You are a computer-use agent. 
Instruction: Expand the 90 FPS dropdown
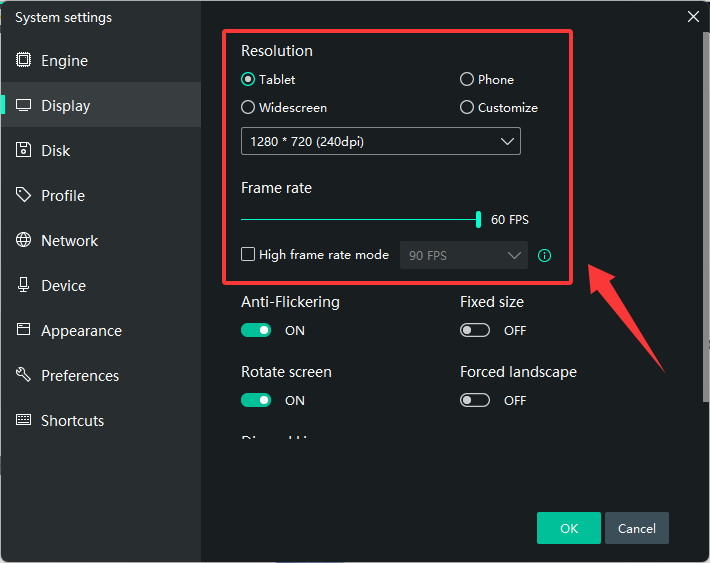[x=463, y=255]
